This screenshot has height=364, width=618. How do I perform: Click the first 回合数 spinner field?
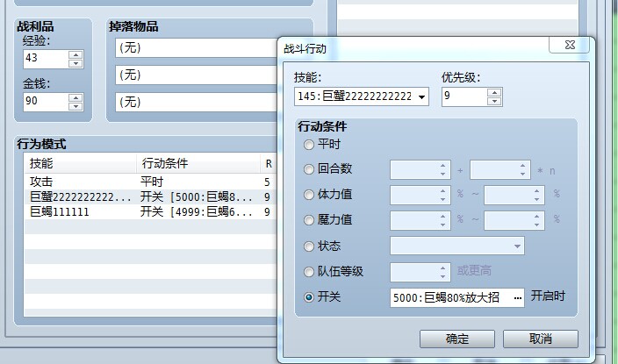[x=420, y=170]
